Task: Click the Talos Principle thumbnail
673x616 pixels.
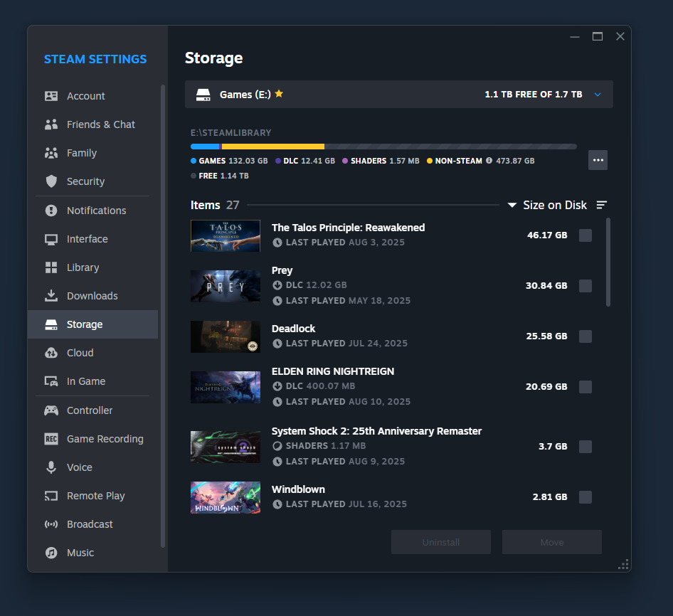Action: point(226,235)
